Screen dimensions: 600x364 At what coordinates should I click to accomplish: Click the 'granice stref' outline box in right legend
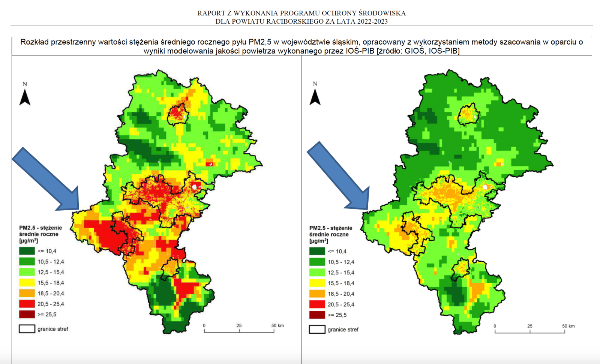[x=317, y=330]
